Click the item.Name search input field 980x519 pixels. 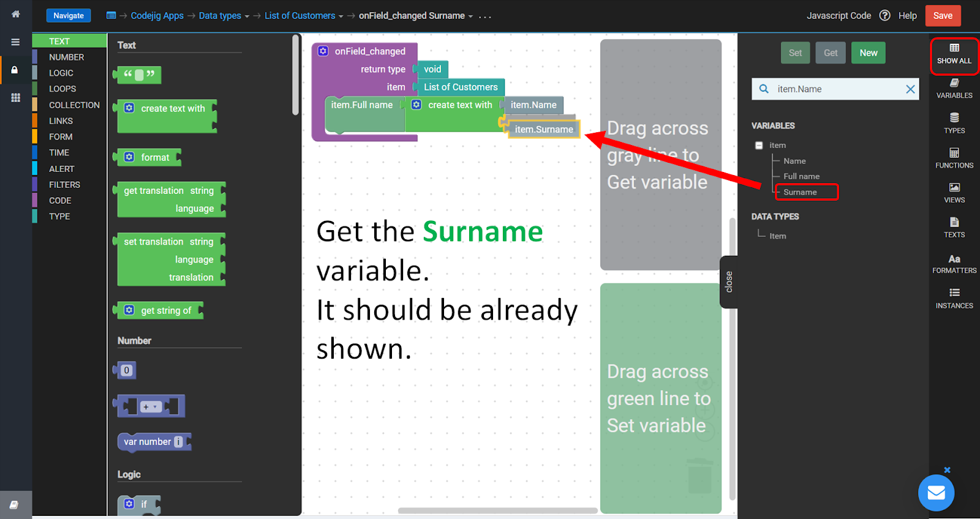pos(836,89)
